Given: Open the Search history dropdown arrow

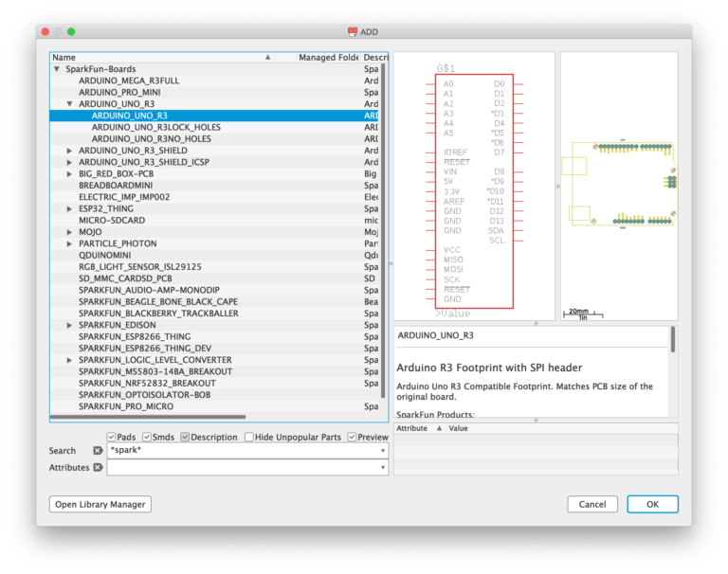Looking at the screenshot, I should click(x=383, y=451).
